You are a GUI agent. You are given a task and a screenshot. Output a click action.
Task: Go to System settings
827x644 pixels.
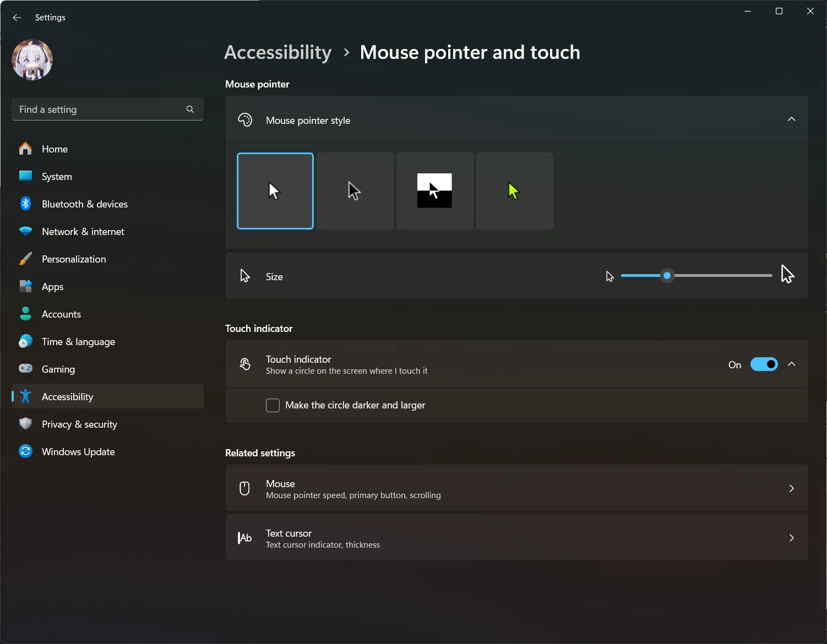coord(107,176)
